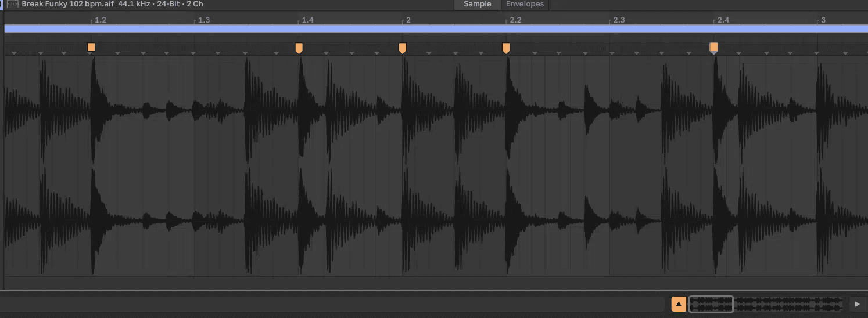Click the 1.2 ruler label
The image size is (868, 318).
point(101,20)
